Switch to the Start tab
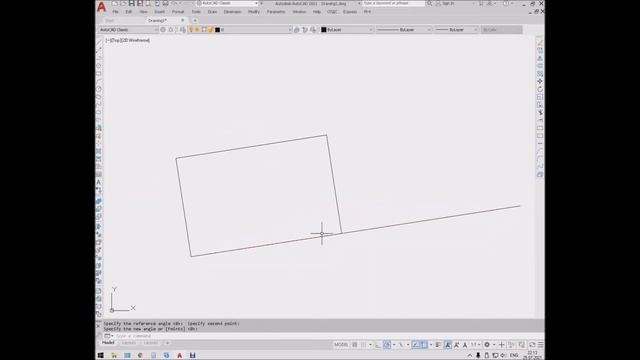This screenshot has width=640, height=360. (110, 20)
